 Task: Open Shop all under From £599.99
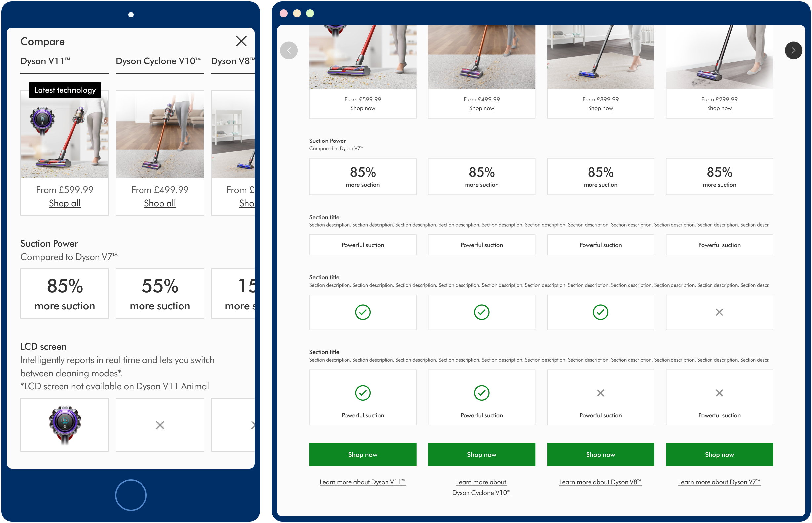click(64, 203)
